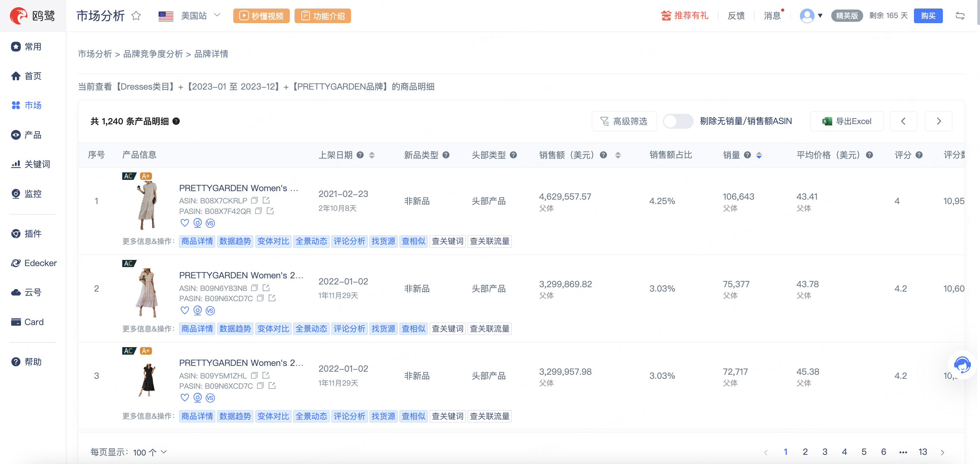Open 云号 in the sidebar
The height and width of the screenshot is (464, 980).
pyautogui.click(x=27, y=292)
